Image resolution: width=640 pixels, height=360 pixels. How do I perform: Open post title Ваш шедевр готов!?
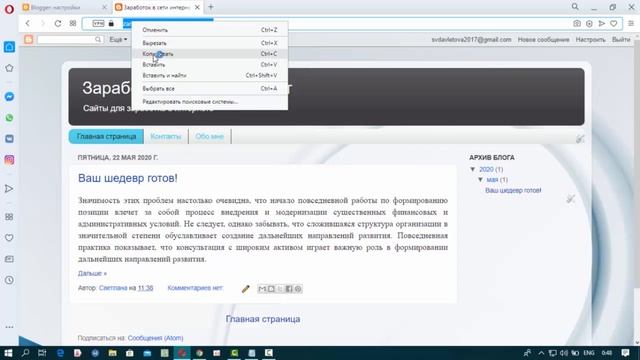pos(128,178)
